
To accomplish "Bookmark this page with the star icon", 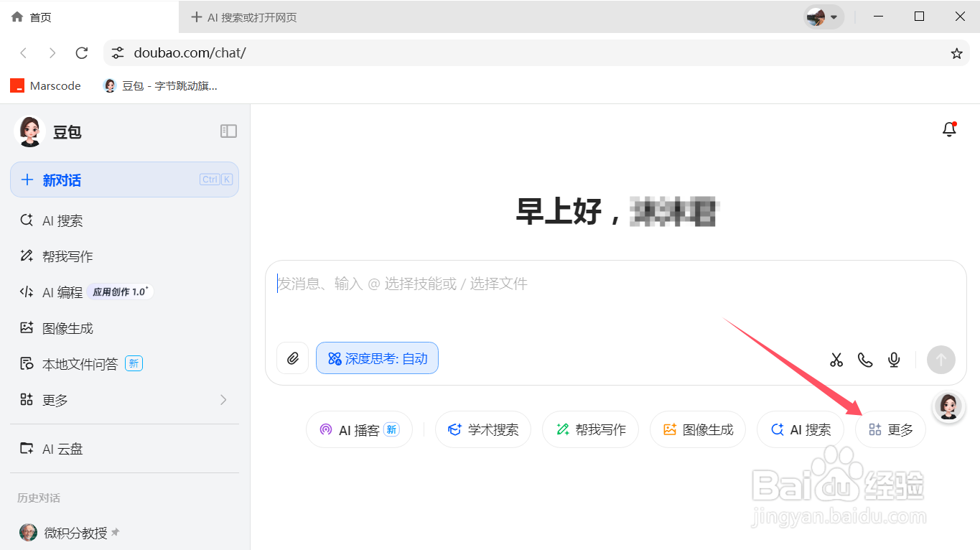I will tap(956, 53).
